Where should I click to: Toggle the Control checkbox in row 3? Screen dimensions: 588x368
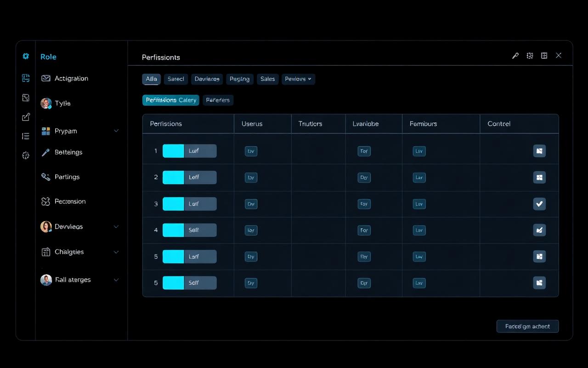click(539, 204)
